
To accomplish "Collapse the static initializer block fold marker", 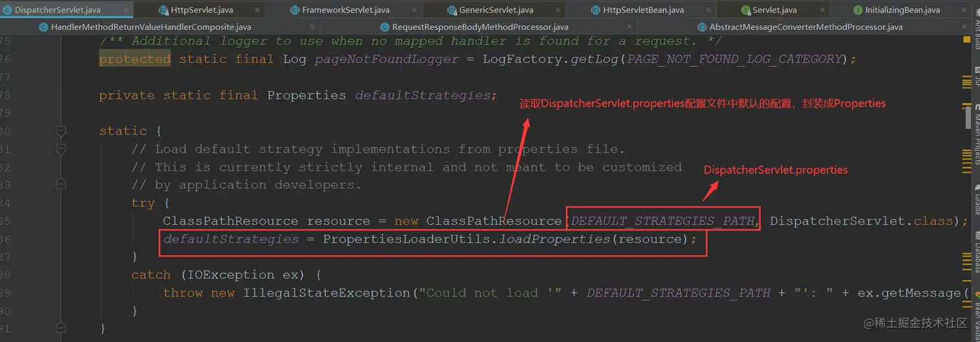I will tap(61, 131).
